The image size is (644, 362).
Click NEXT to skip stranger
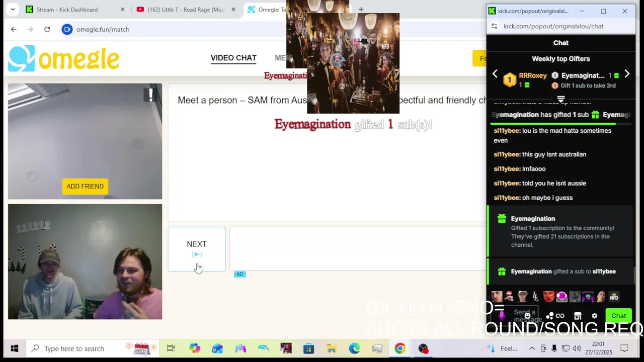pyautogui.click(x=197, y=249)
